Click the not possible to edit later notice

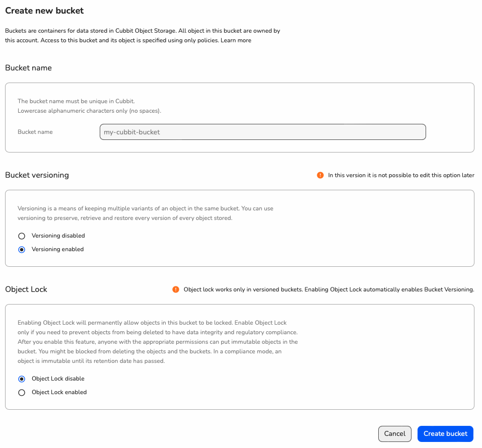[401, 175]
